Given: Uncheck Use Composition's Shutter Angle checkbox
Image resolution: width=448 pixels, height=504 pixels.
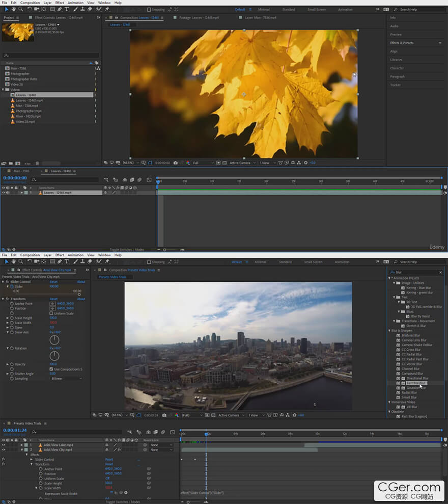Looking at the screenshot, I should tap(51, 369).
